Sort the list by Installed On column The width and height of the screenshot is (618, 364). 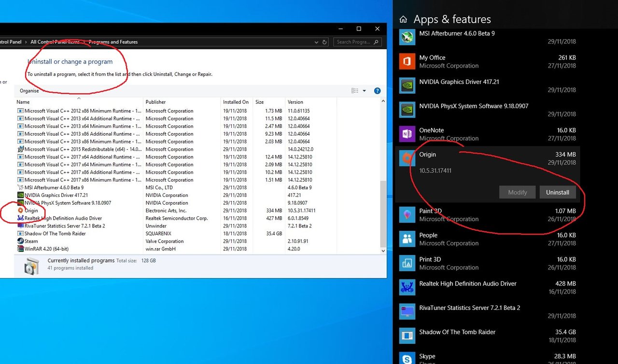pos(236,102)
